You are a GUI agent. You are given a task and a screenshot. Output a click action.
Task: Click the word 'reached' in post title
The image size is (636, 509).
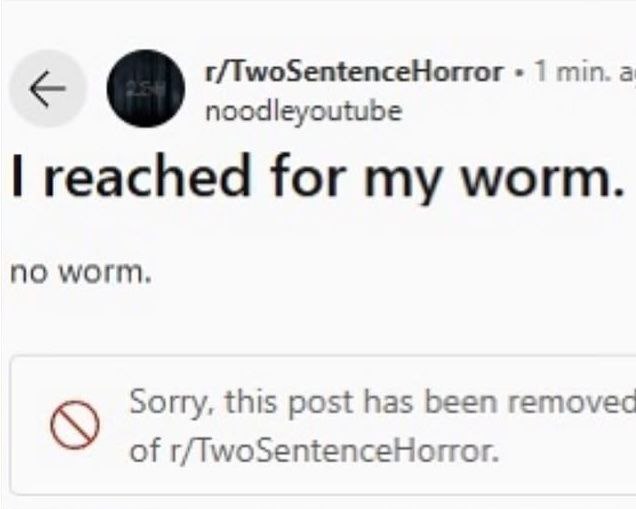point(146,177)
